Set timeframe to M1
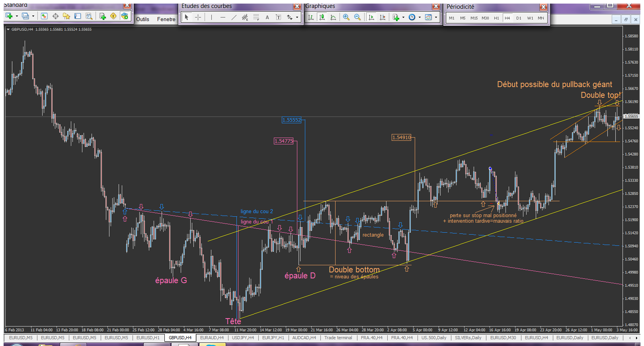Screen dimensions: 644x346 click(x=452, y=18)
